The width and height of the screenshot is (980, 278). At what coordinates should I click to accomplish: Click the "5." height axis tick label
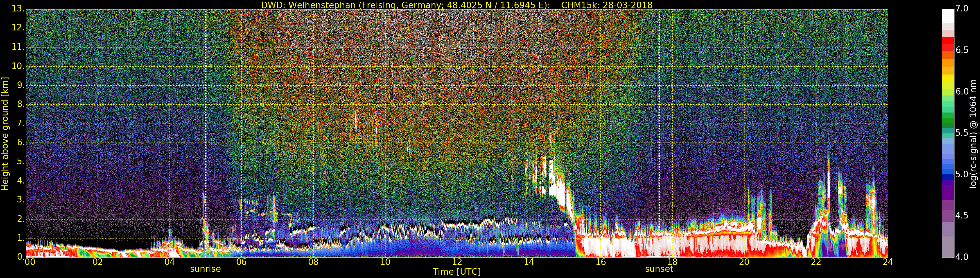point(20,162)
